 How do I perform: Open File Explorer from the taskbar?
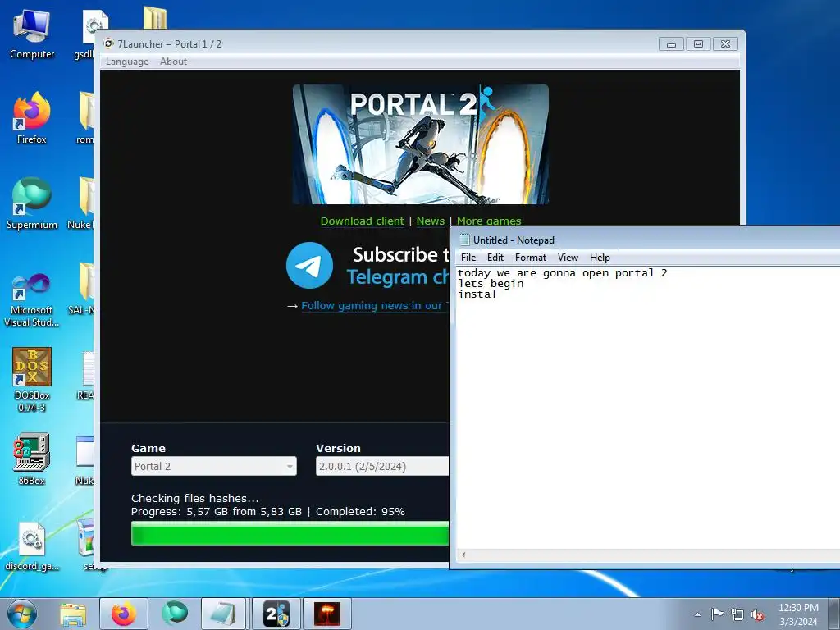pyautogui.click(x=73, y=614)
